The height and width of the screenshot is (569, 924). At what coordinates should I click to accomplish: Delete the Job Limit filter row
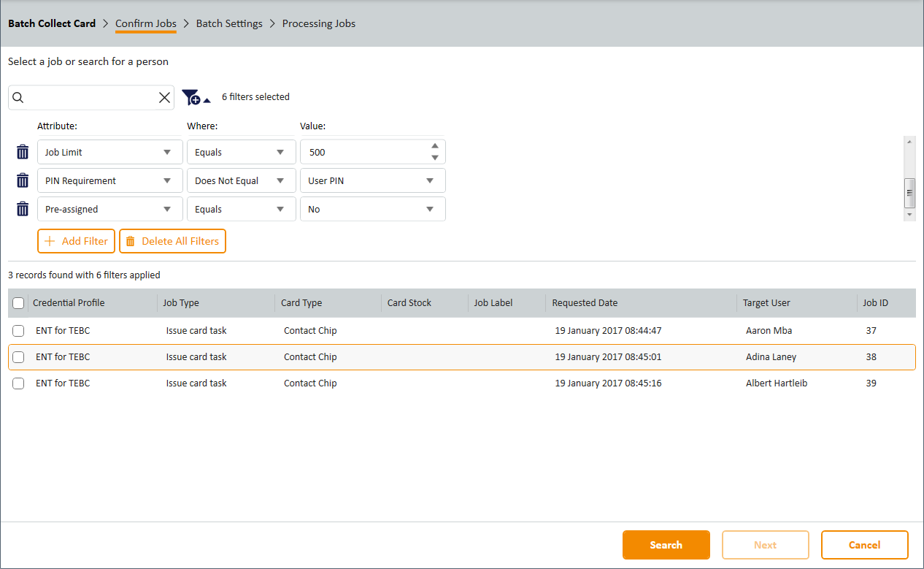23,152
